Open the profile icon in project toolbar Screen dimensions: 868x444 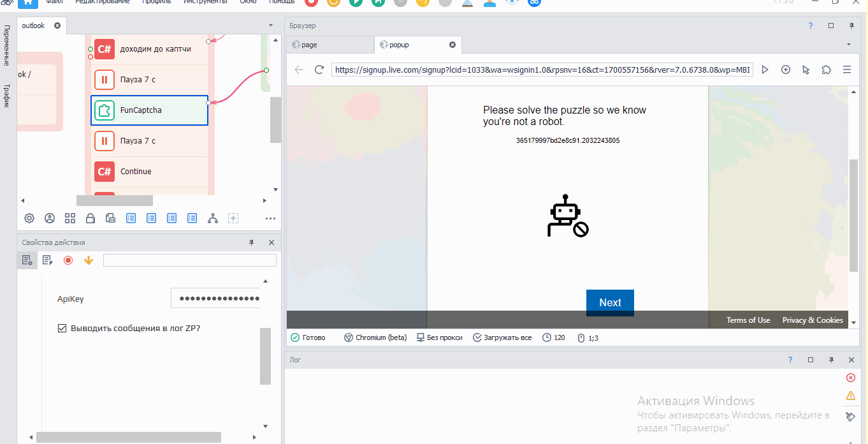(x=50, y=218)
